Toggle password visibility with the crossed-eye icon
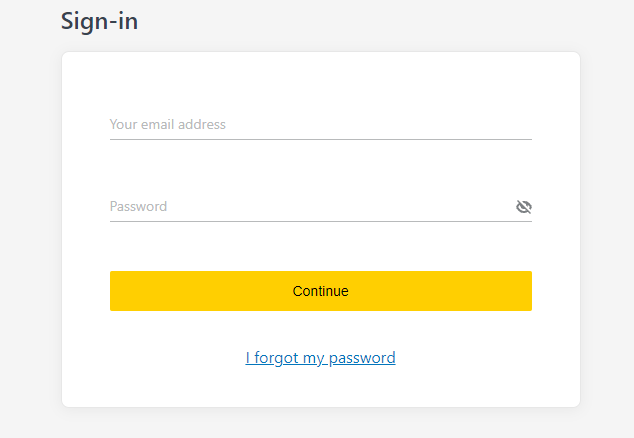634x438 pixels. 524,207
